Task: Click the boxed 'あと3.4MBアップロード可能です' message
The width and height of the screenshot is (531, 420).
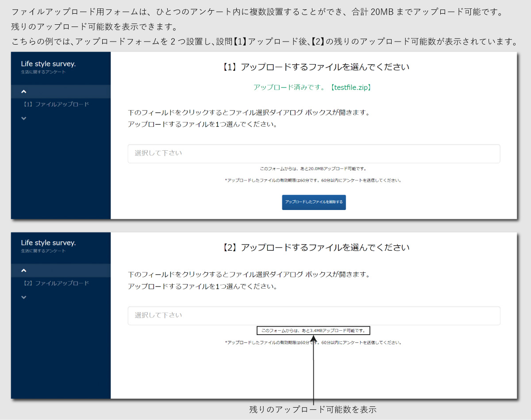Action: pos(313,330)
